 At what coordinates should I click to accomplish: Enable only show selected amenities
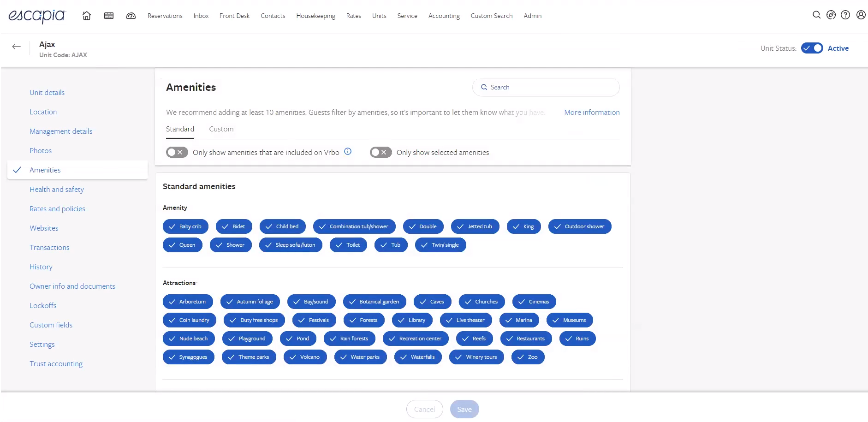pos(380,152)
